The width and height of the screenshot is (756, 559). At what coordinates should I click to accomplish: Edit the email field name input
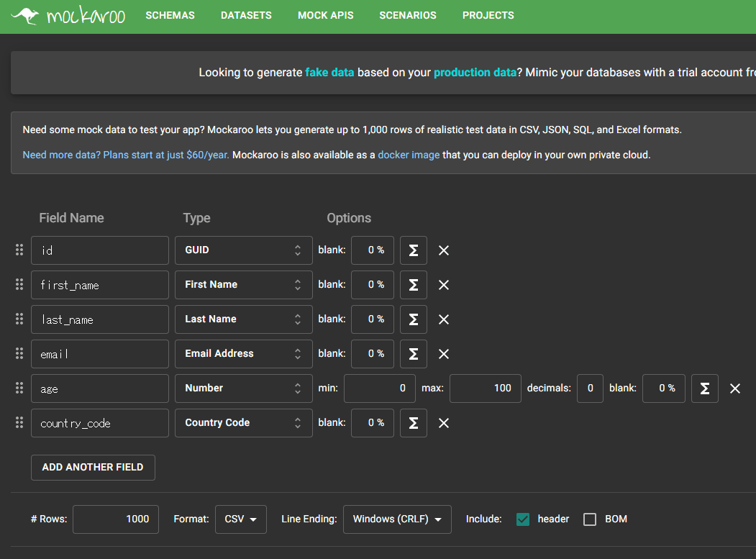coord(100,354)
